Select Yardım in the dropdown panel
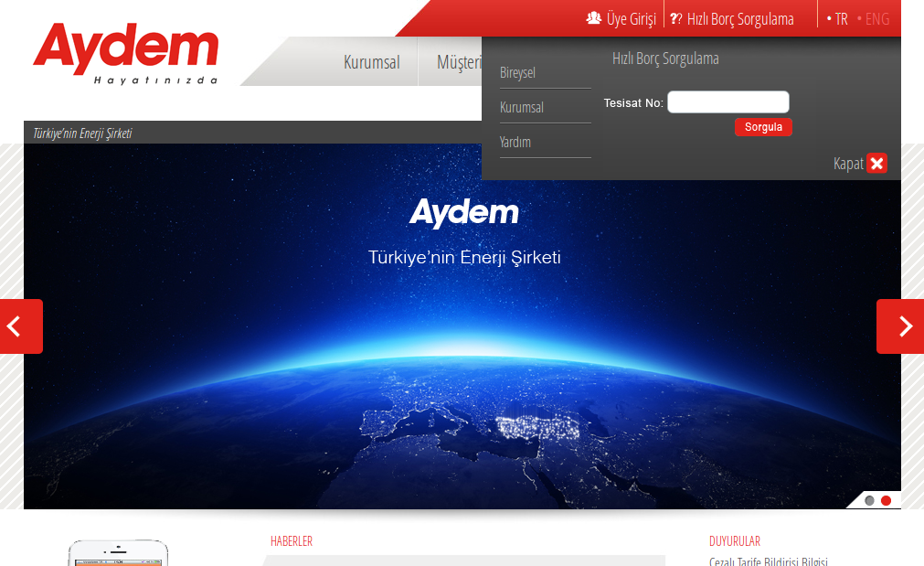This screenshot has width=924, height=566. (x=515, y=142)
